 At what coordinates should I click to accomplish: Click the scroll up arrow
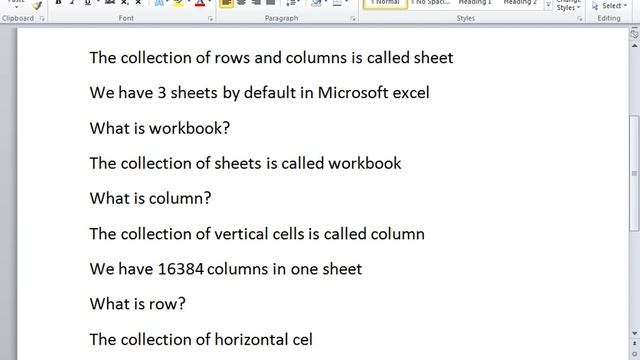634,46
